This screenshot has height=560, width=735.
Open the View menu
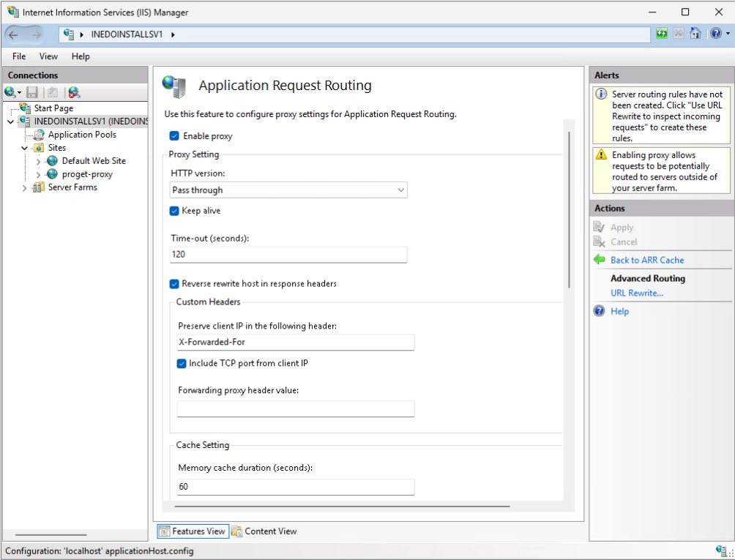[x=48, y=56]
